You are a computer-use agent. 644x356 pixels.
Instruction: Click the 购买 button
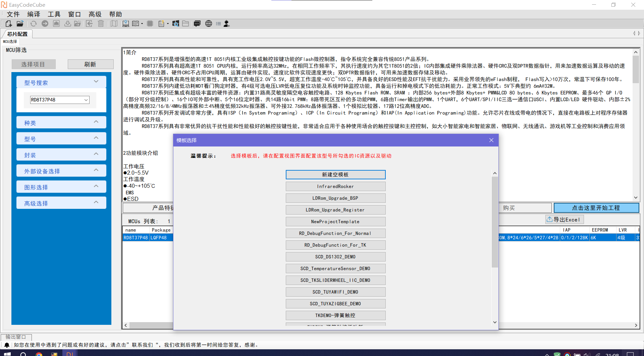point(525,208)
